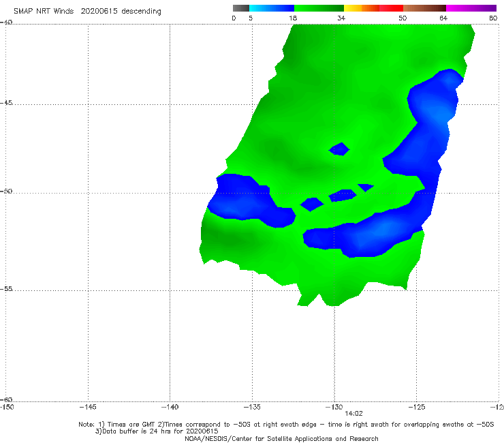Click the note line starting 'Note: 1) Times are GMT'

tap(286, 425)
